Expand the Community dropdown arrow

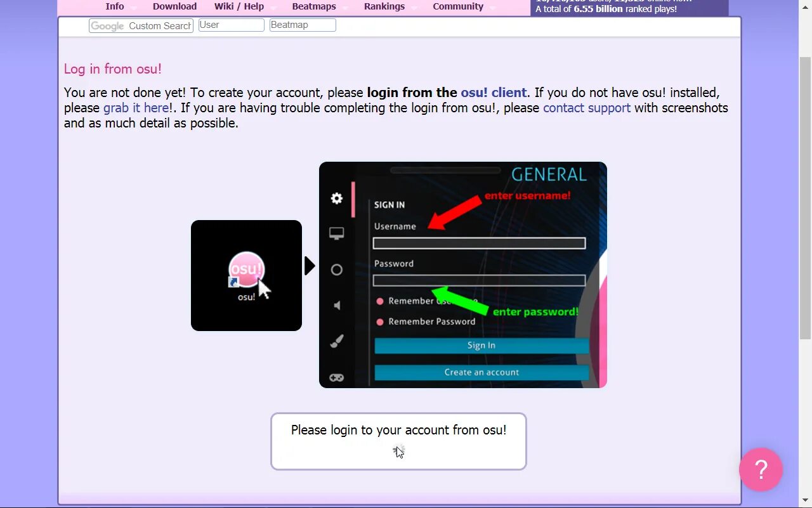tap(493, 8)
